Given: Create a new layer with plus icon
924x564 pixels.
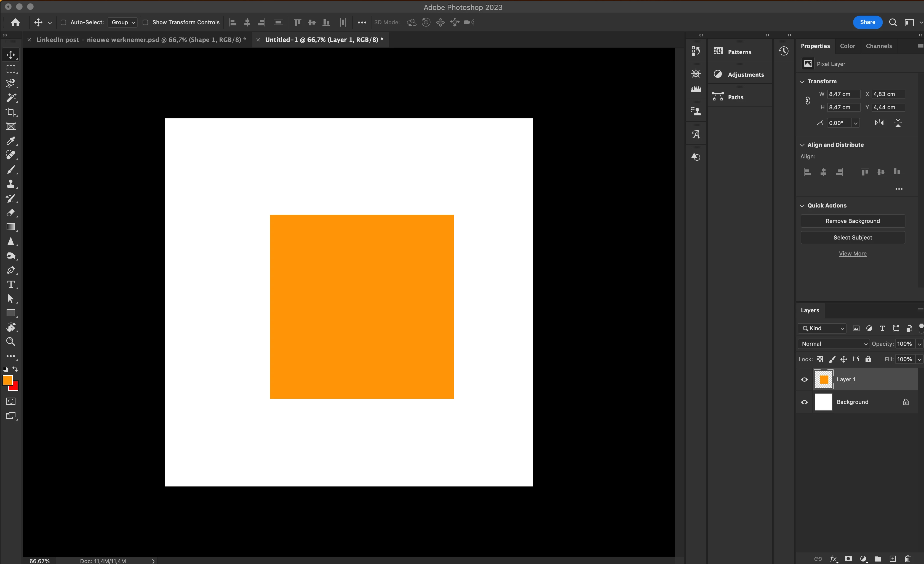Looking at the screenshot, I should [x=893, y=559].
